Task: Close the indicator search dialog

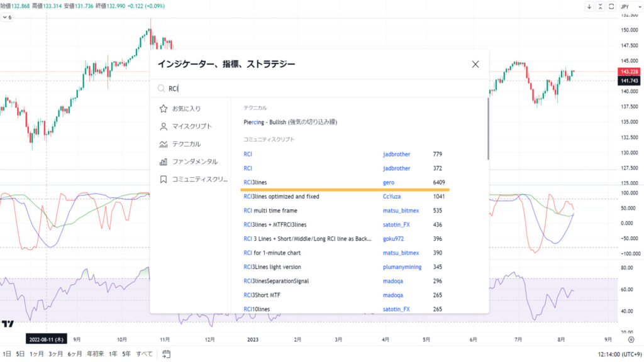Action: pos(475,63)
